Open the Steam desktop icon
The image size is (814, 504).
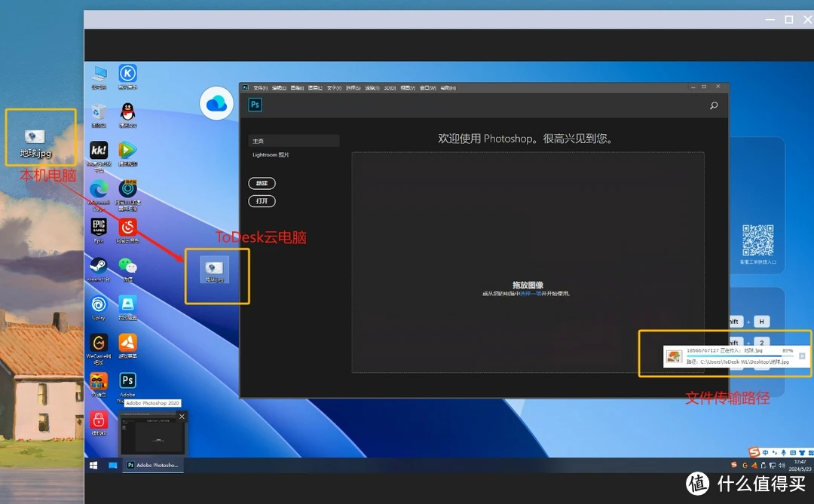(99, 265)
